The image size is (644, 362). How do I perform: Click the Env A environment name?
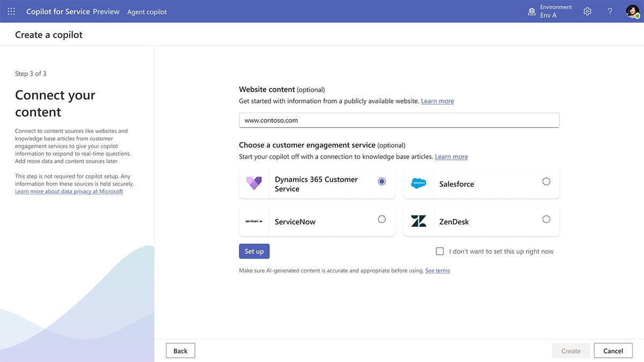click(x=548, y=15)
